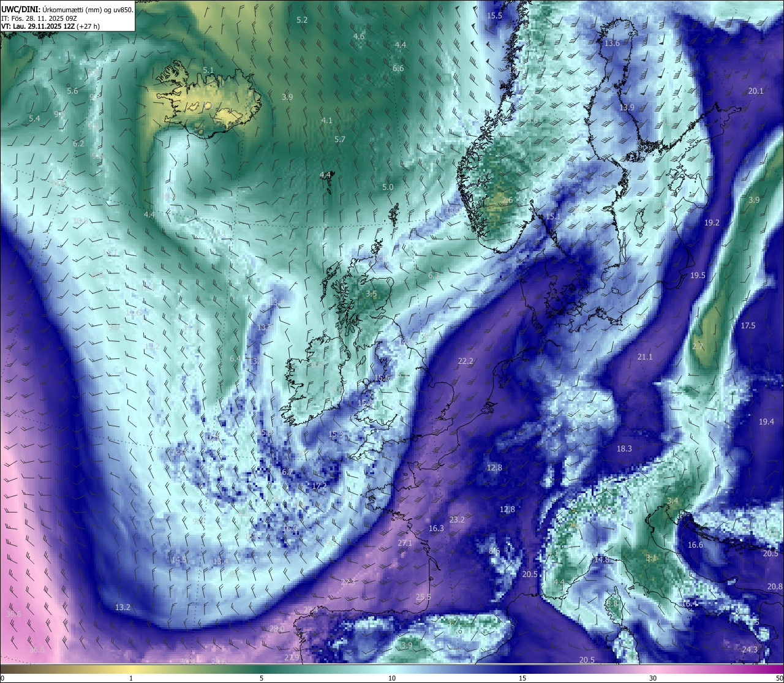Click the 22.2 value over the North Sea
Image resolution: width=784 pixels, height=683 pixels.
(466, 361)
